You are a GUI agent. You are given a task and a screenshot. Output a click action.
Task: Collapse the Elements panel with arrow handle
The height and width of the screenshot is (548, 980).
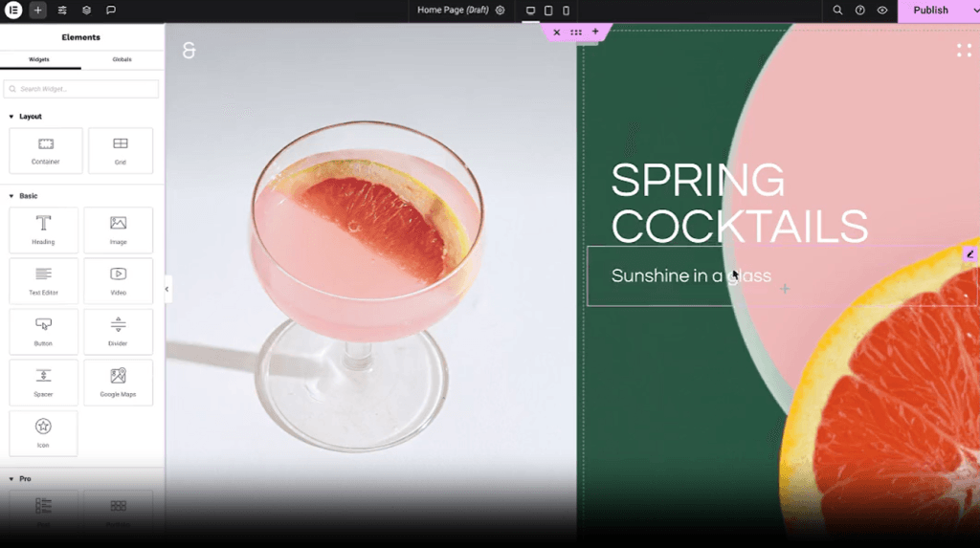pos(167,289)
